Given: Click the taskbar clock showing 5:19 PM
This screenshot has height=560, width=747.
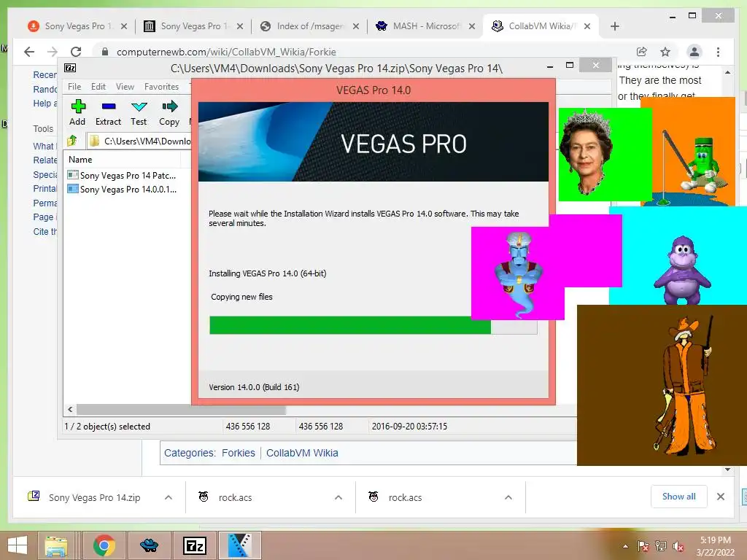Looking at the screenshot, I should pyautogui.click(x=715, y=546).
